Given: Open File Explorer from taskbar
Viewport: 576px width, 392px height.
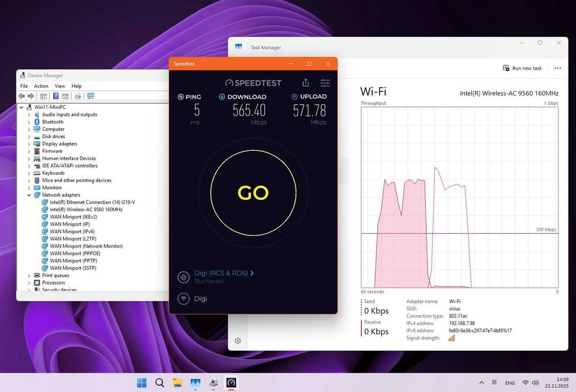Looking at the screenshot, I should point(177,383).
